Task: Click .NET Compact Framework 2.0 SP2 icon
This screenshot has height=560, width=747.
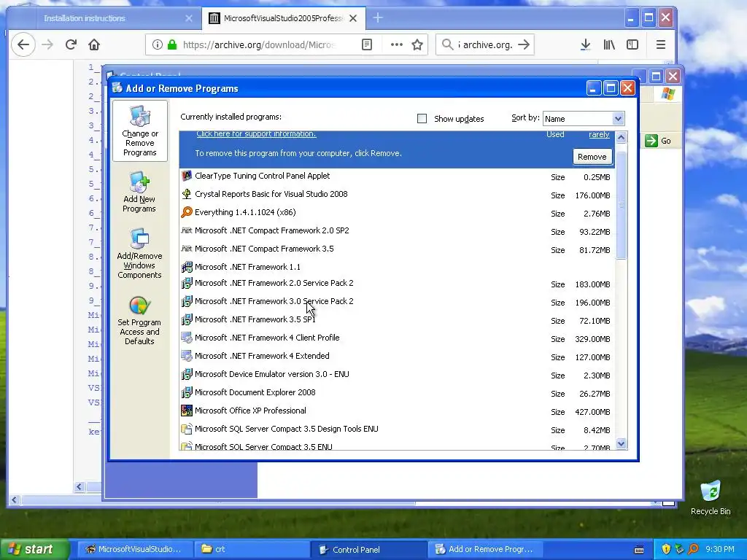Action: [x=187, y=230]
